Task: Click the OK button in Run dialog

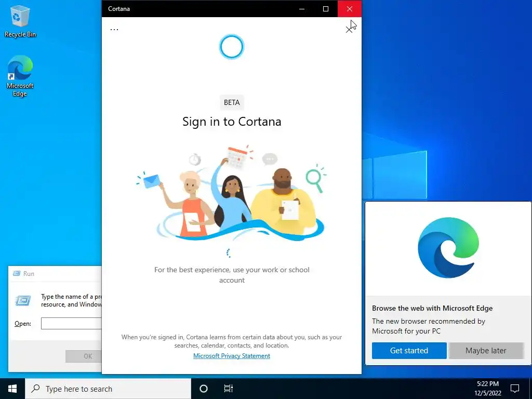Action: [84, 356]
